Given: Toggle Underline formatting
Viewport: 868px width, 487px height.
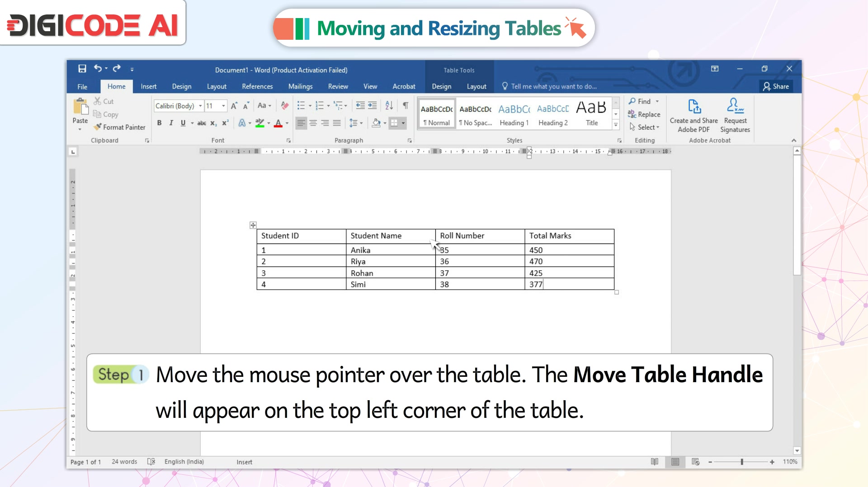Looking at the screenshot, I should [183, 123].
